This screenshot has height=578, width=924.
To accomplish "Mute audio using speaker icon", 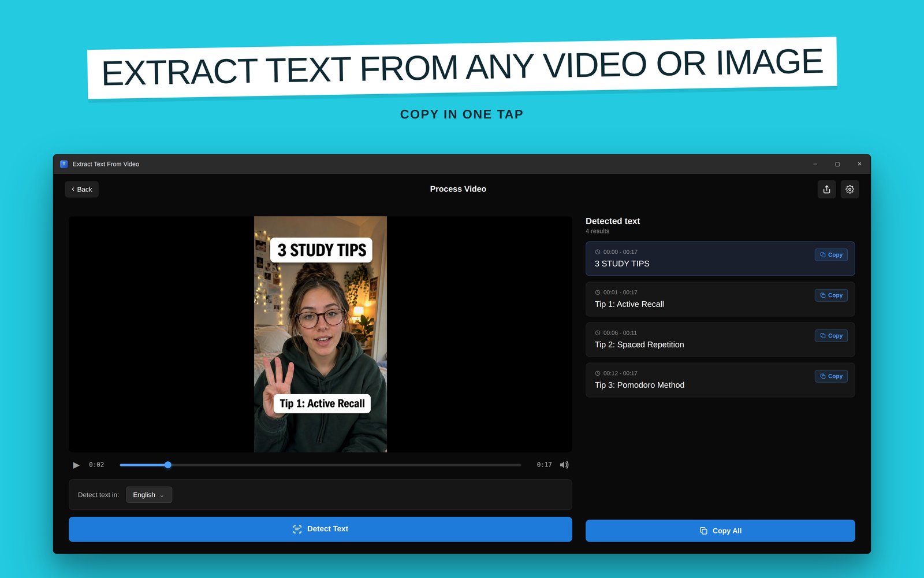I will pyautogui.click(x=564, y=465).
